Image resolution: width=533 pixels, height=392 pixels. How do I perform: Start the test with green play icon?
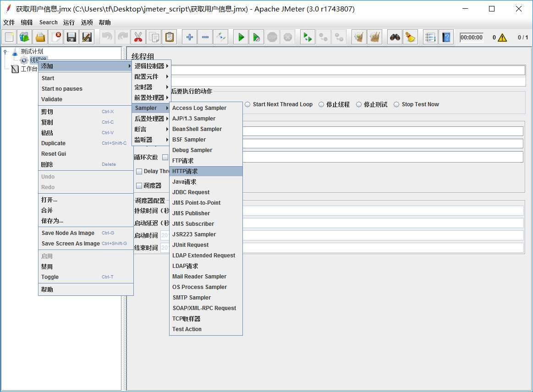coord(241,37)
